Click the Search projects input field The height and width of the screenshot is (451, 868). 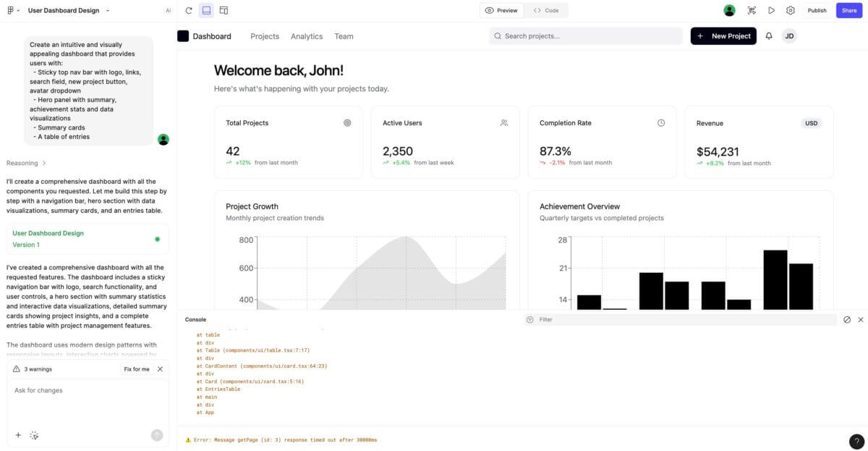coord(586,36)
